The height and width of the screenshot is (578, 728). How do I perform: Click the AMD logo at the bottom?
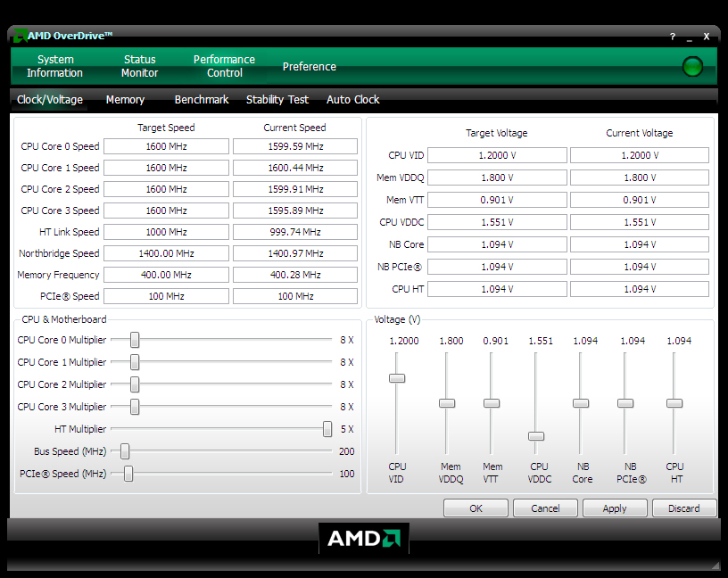point(363,537)
